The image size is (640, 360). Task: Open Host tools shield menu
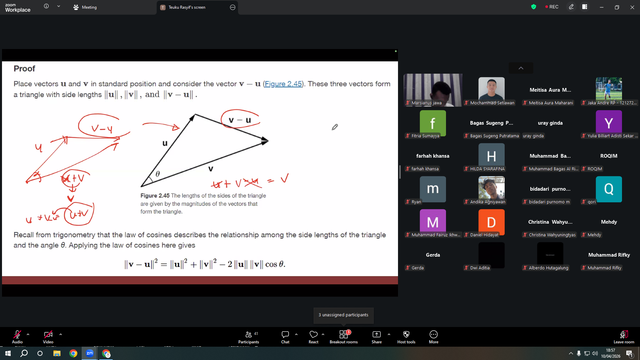(406, 337)
